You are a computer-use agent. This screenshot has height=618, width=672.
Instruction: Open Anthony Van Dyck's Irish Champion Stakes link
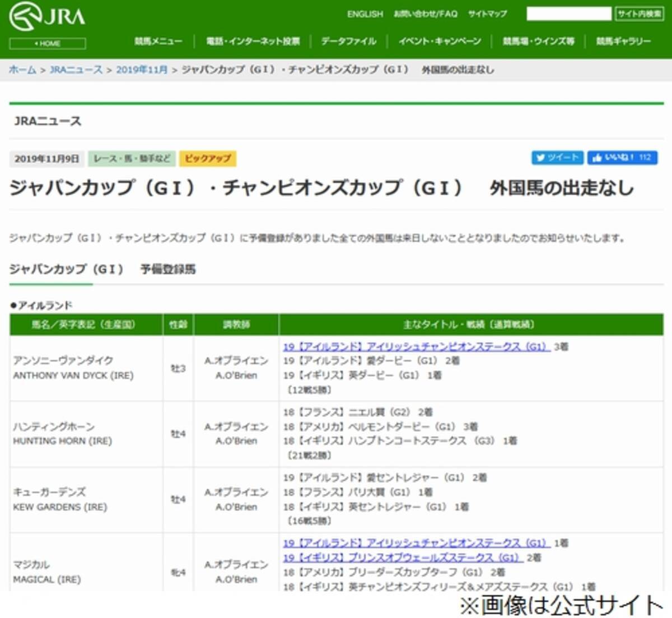pos(416,347)
